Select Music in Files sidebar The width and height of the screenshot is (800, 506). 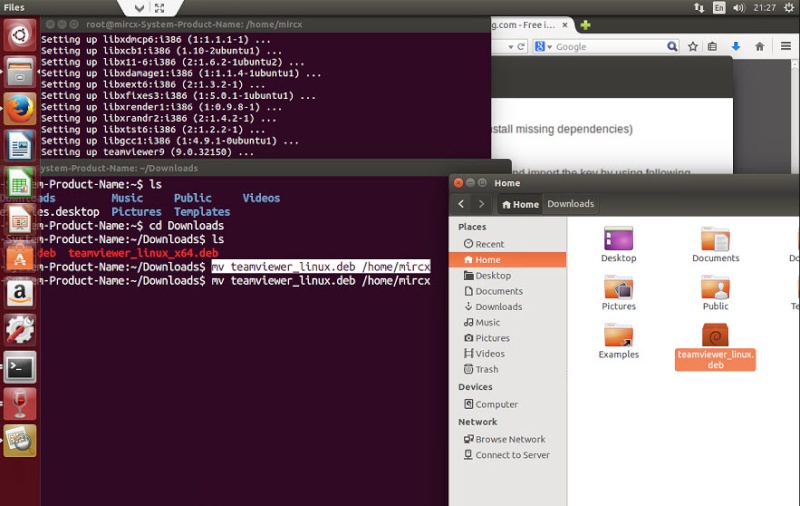(x=508, y=322)
